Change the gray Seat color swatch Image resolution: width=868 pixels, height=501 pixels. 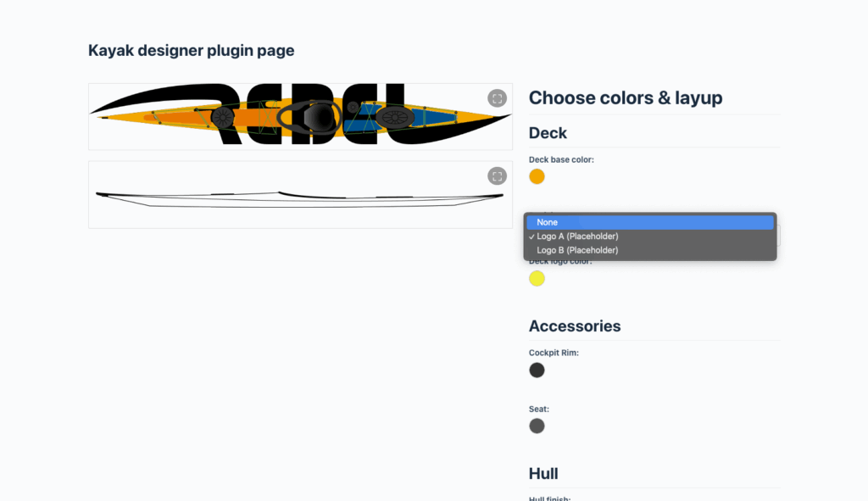[537, 426]
